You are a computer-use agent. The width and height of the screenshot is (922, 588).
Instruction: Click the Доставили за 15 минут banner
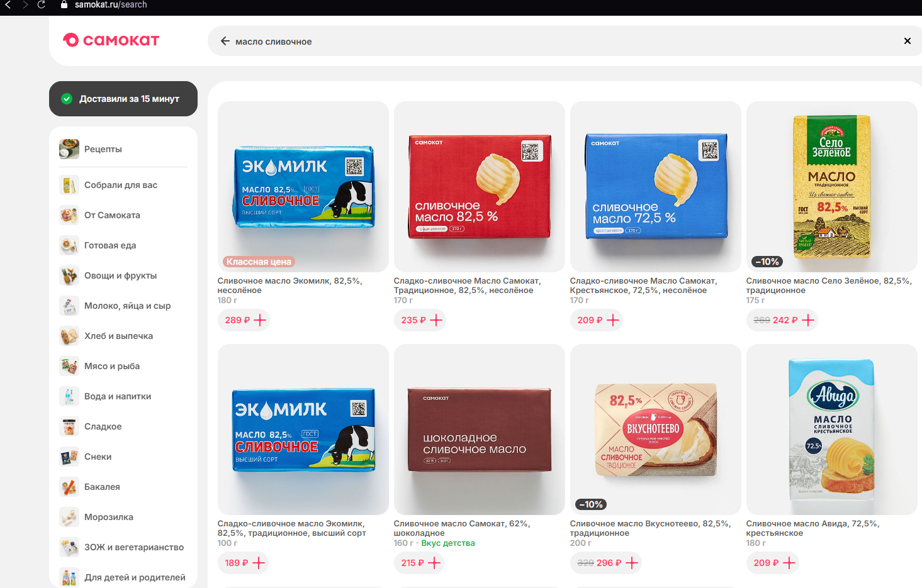coord(123,99)
